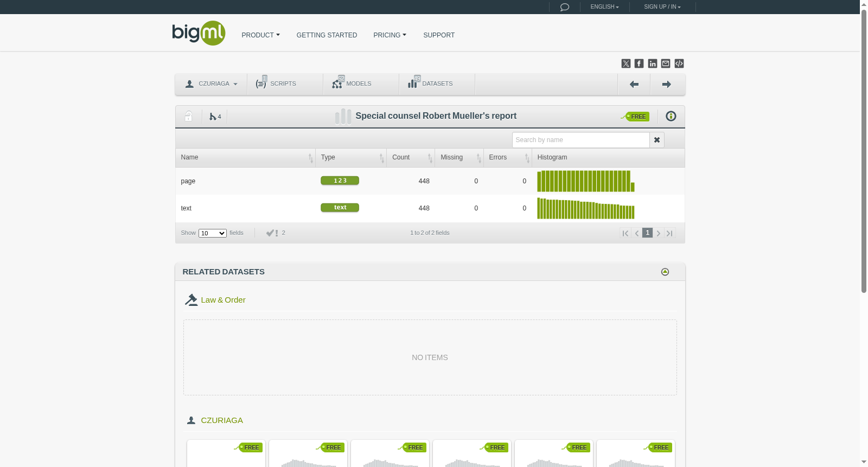
Task: Click the text field histogram
Action: tap(586, 208)
